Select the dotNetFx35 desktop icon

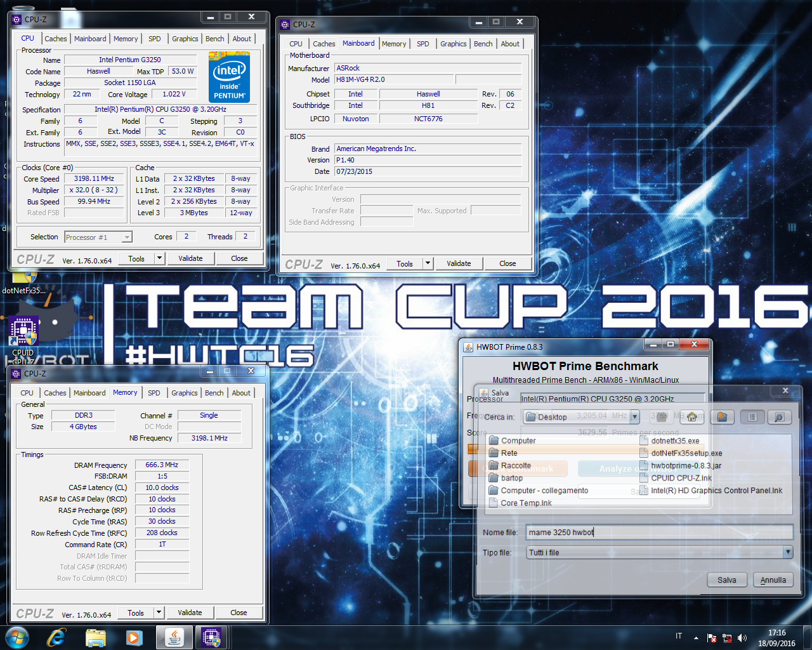(x=23, y=283)
